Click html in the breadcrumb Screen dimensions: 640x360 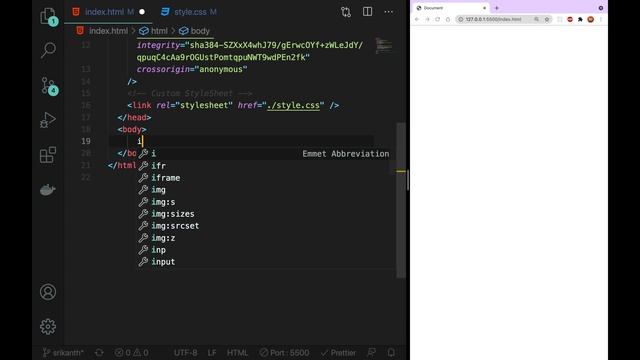153,31
